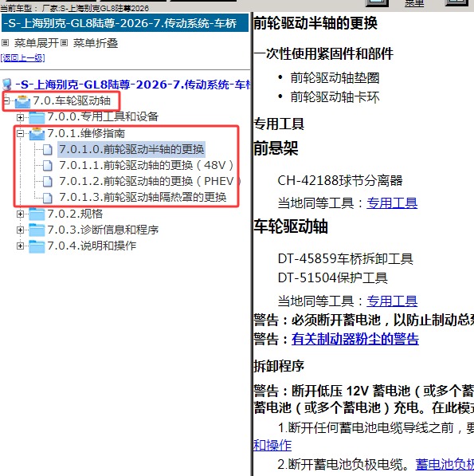
Task: Expand the 7.0.2.规格 node
Action: tap(20, 214)
